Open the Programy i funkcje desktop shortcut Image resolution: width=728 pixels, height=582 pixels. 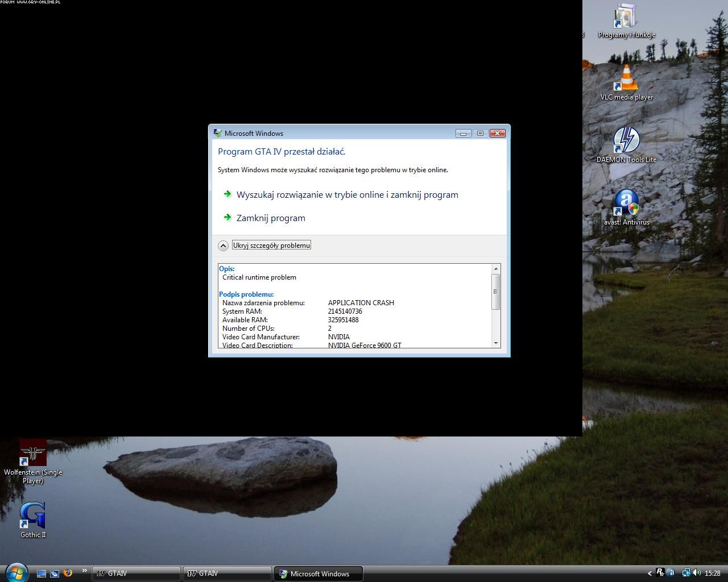626,20
